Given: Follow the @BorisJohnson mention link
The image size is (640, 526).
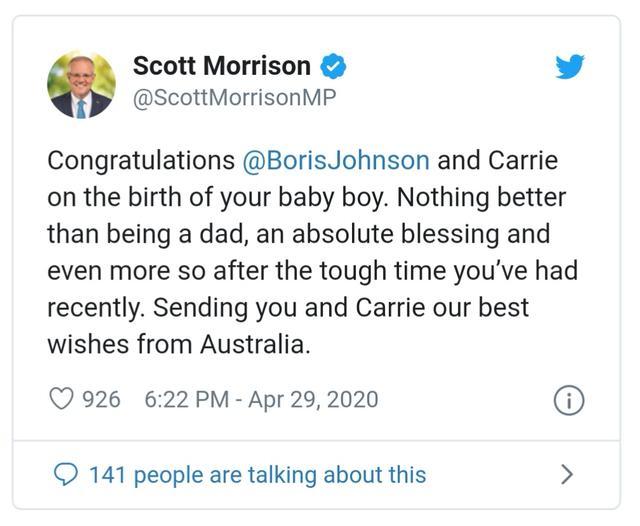Looking at the screenshot, I should [x=336, y=160].
